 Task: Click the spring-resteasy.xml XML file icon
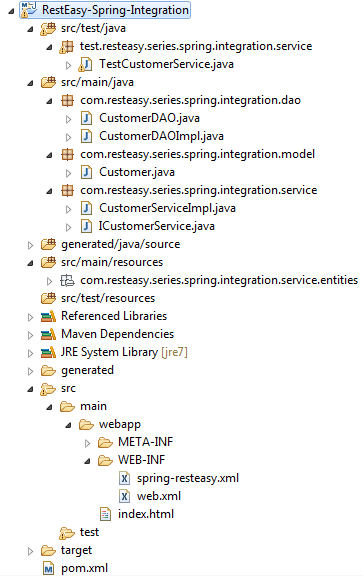pos(125,478)
